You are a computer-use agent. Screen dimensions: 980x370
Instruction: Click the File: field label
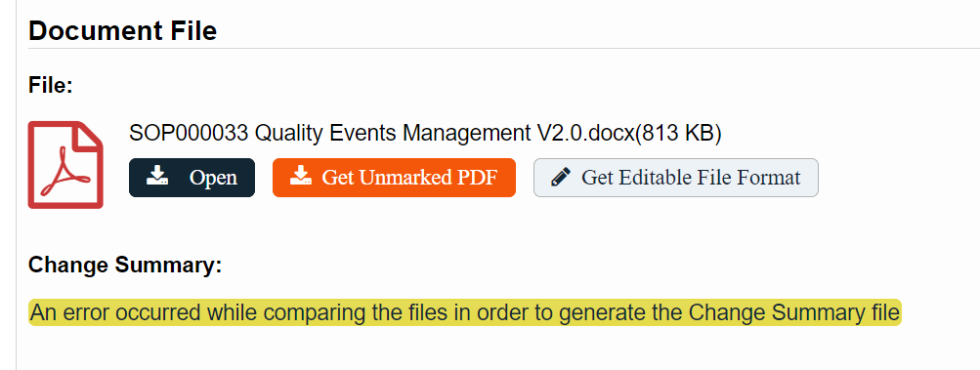pyautogui.click(x=51, y=85)
